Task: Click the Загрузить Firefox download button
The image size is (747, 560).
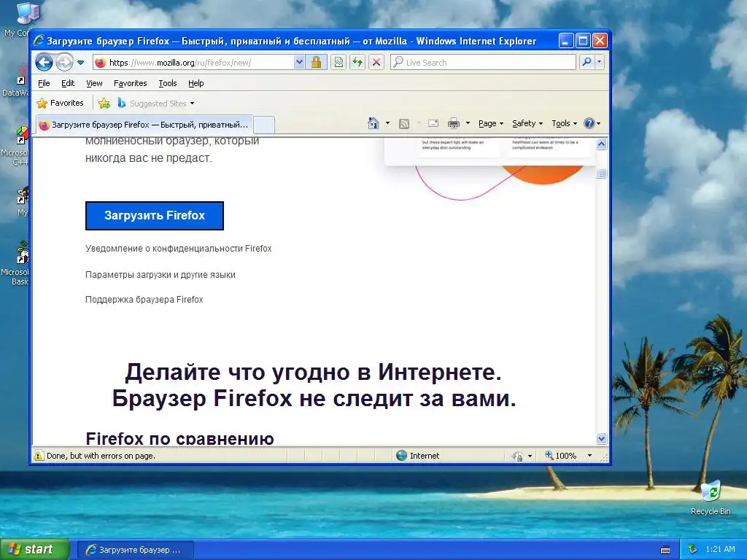Action: [155, 216]
